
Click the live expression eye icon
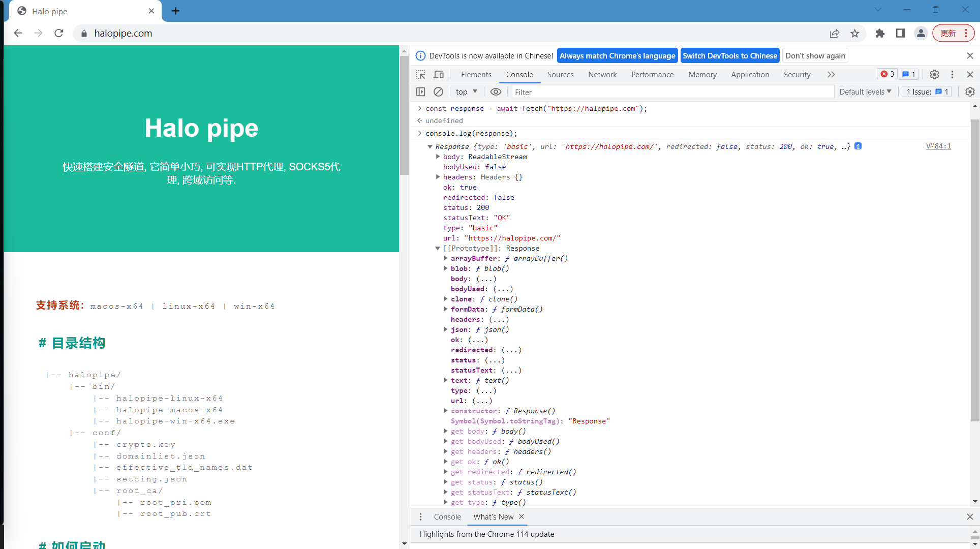pos(496,91)
